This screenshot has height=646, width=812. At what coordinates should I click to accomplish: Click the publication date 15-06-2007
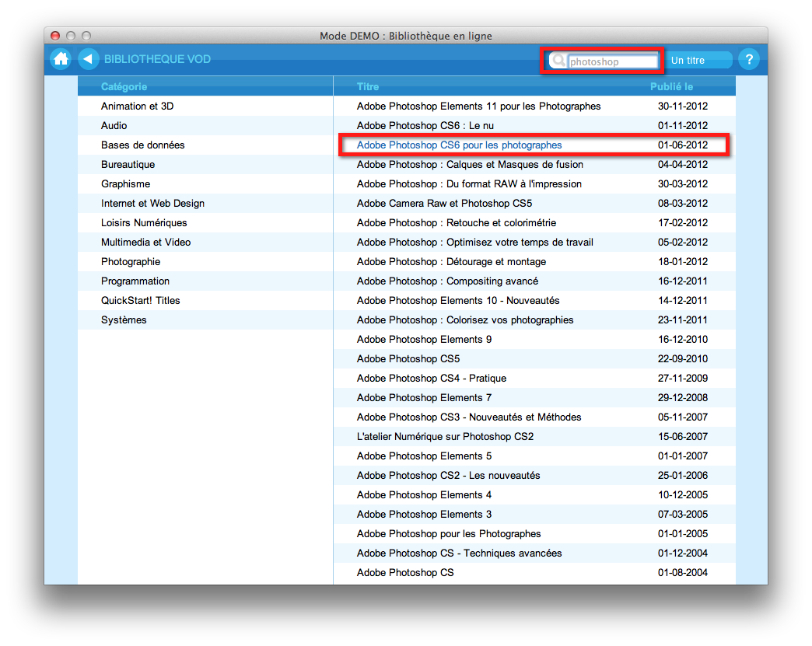(x=683, y=436)
